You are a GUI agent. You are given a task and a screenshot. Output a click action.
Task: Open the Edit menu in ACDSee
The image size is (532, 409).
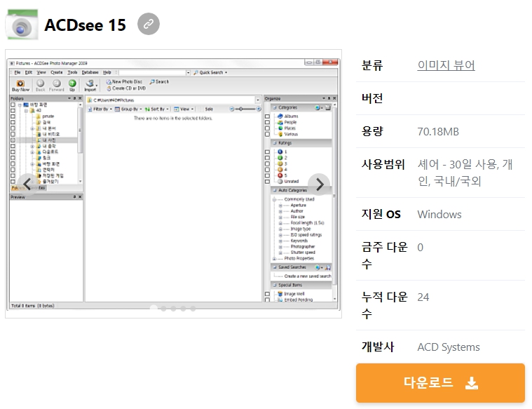(x=29, y=72)
